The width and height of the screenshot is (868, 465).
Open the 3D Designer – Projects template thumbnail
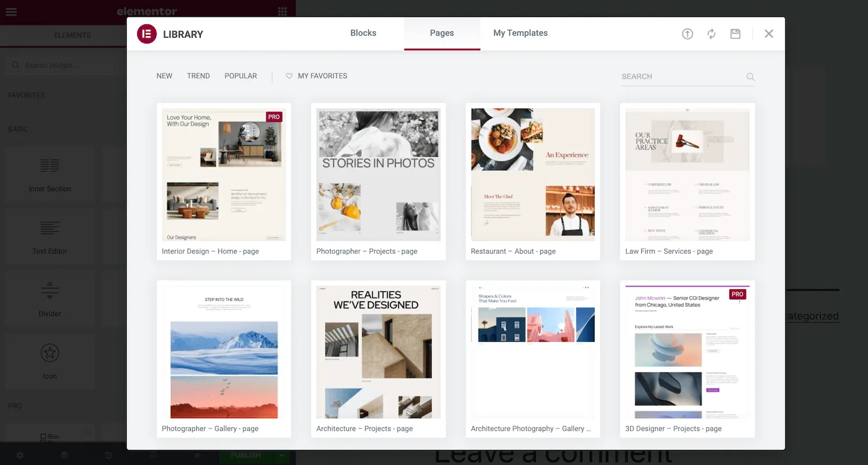click(687, 352)
